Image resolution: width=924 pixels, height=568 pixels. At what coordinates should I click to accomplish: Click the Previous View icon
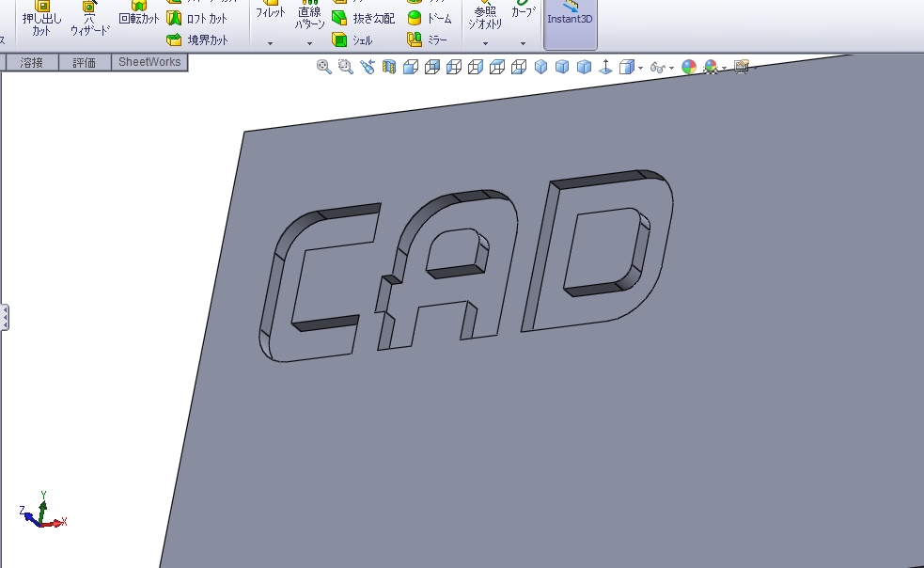[x=367, y=67]
